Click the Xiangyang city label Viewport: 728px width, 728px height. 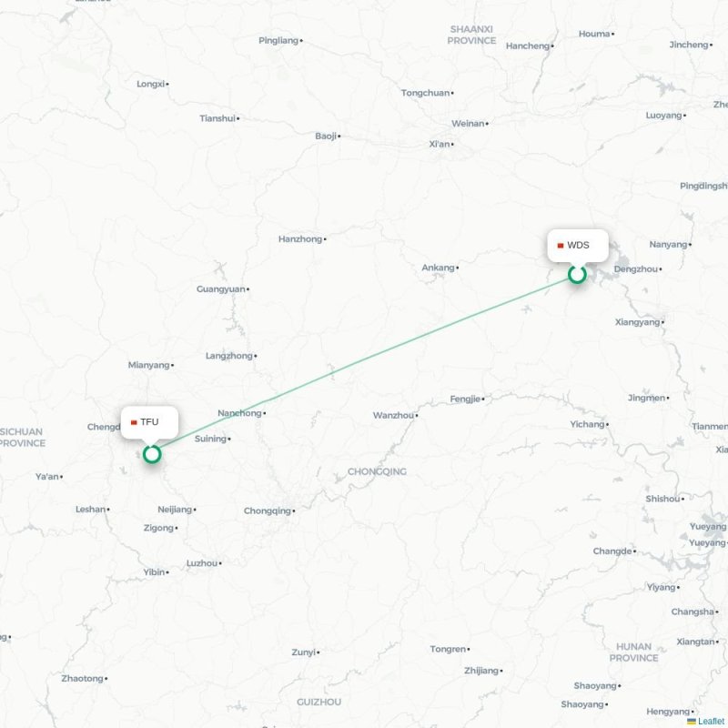(x=640, y=322)
